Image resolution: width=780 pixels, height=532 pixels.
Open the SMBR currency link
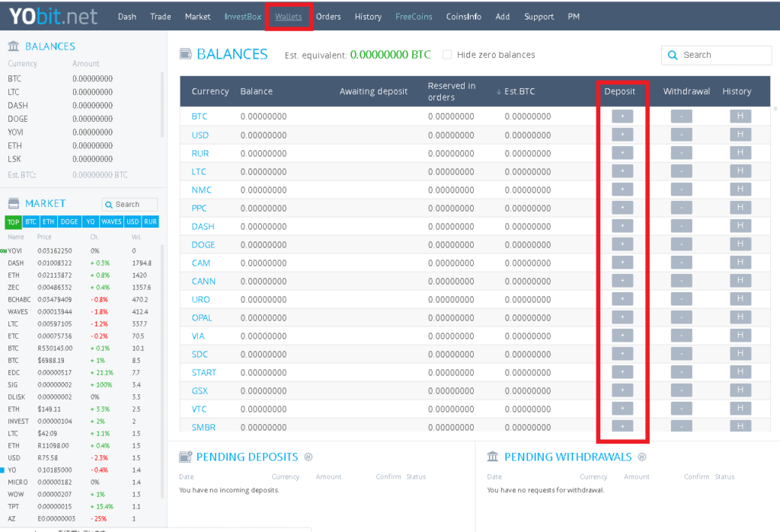click(203, 427)
